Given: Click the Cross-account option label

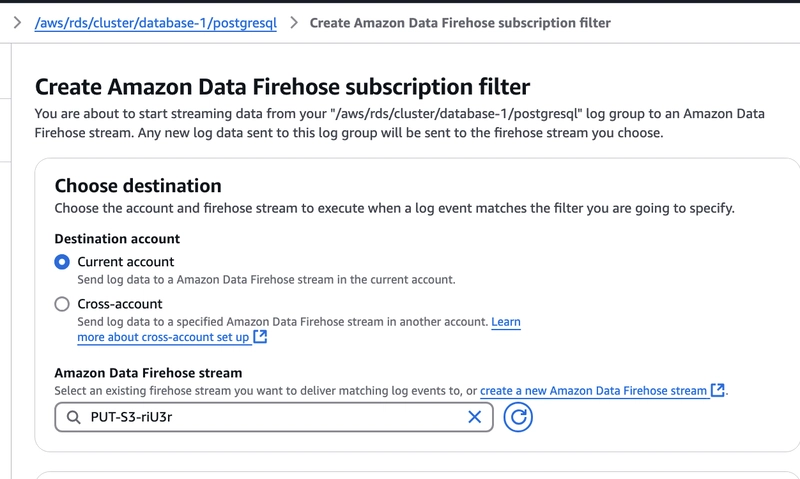Looking at the screenshot, I should [119, 304].
